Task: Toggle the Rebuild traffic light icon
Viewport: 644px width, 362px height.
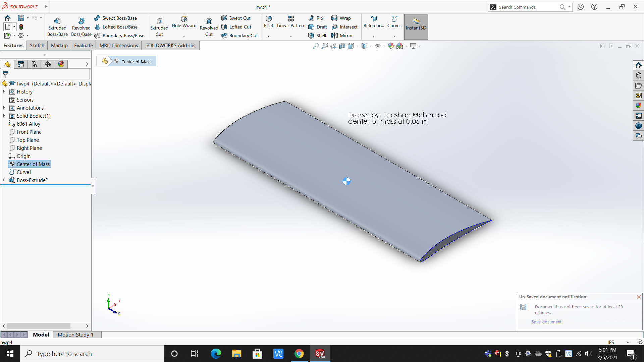Action: pos(21,27)
